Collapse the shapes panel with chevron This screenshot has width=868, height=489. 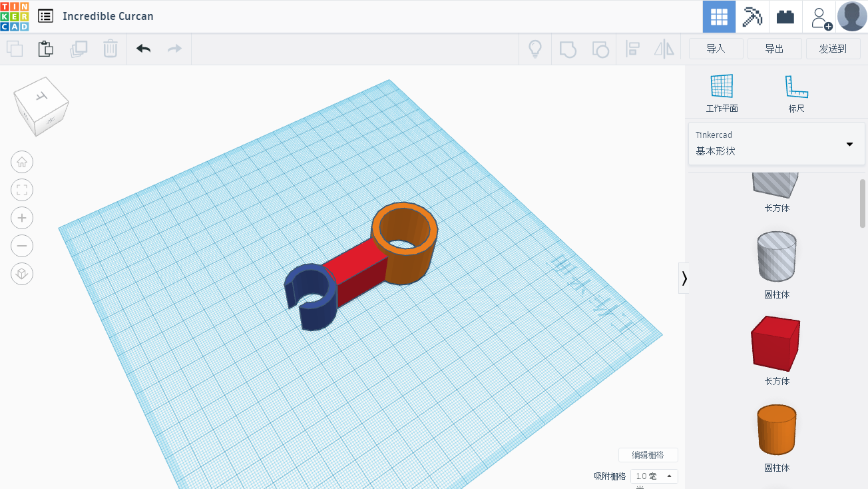684,278
